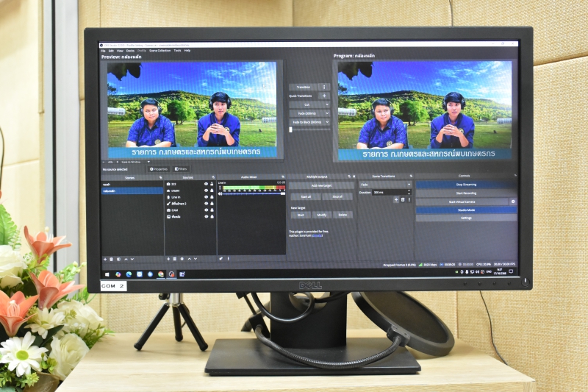Open the Scene Collection menu

tap(159, 51)
